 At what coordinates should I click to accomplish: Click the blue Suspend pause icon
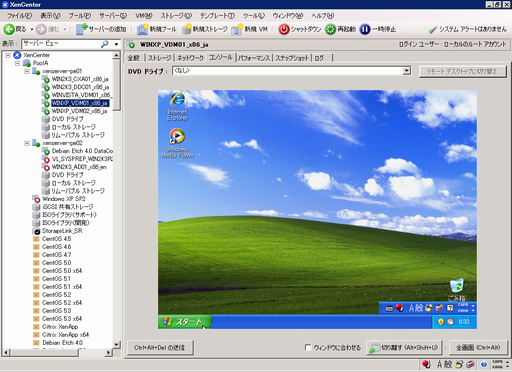click(365, 29)
